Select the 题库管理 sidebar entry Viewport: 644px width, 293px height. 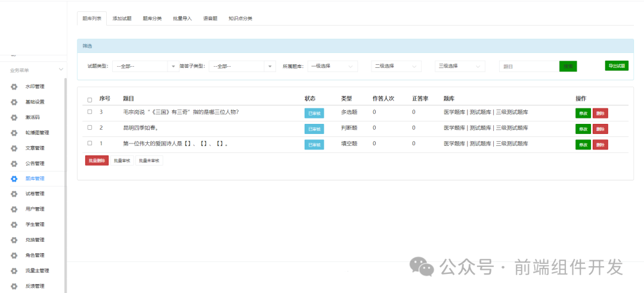(35, 179)
